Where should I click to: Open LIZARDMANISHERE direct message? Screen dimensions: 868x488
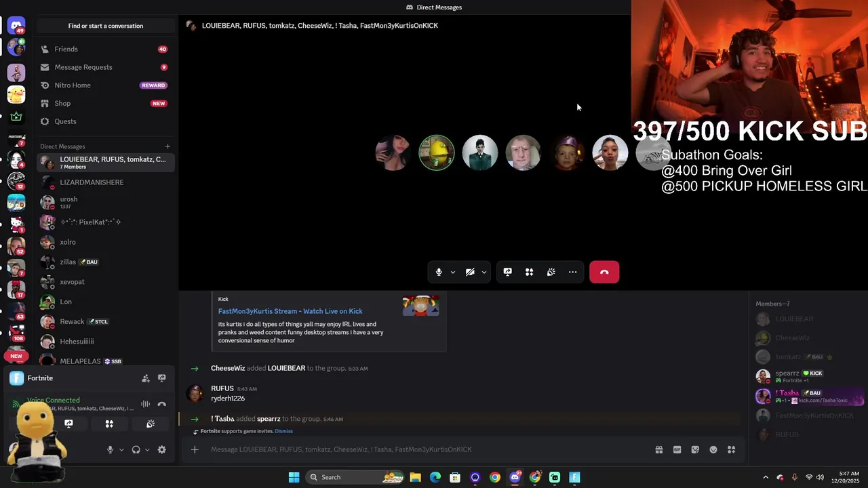click(105, 182)
